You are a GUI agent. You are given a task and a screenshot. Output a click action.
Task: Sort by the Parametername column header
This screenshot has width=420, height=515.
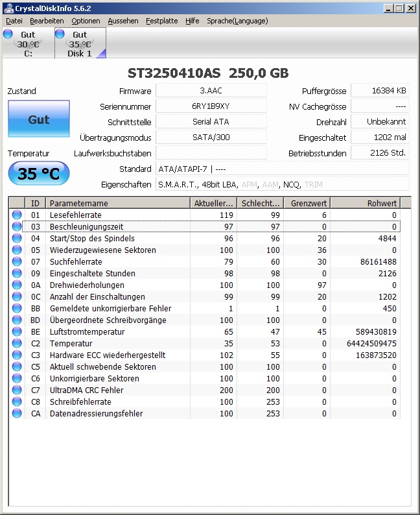[x=118, y=203]
